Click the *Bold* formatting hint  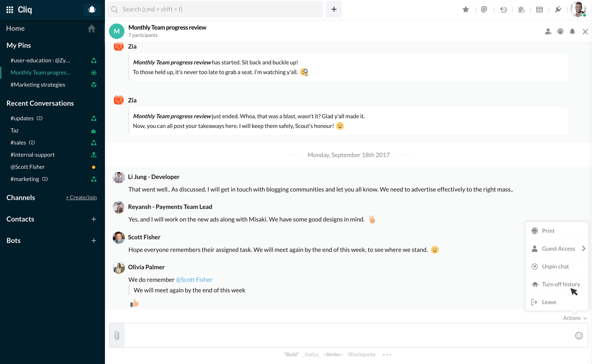pos(291,354)
